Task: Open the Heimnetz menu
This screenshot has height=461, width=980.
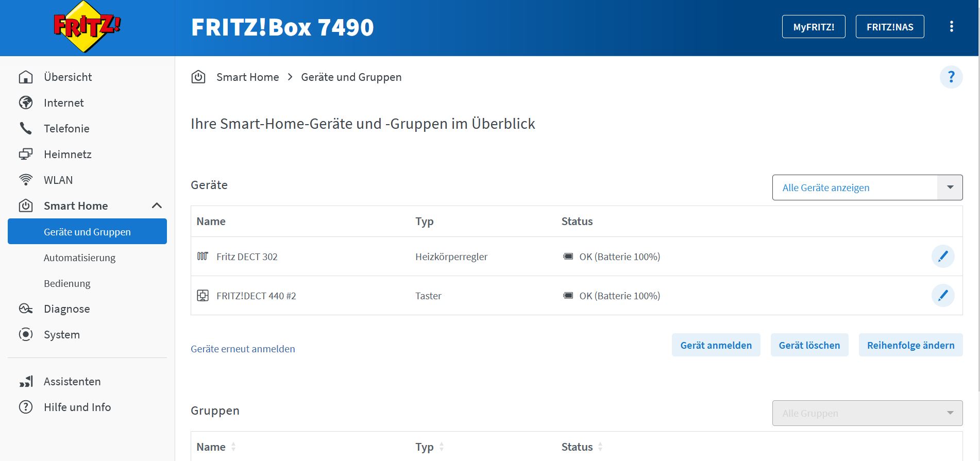Action: pyautogui.click(x=67, y=155)
